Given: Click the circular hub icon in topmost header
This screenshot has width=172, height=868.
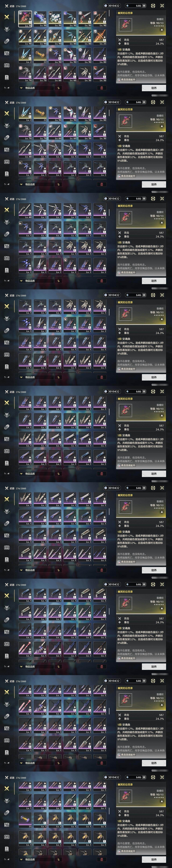Looking at the screenshot, I should pyautogui.click(x=153, y=6).
